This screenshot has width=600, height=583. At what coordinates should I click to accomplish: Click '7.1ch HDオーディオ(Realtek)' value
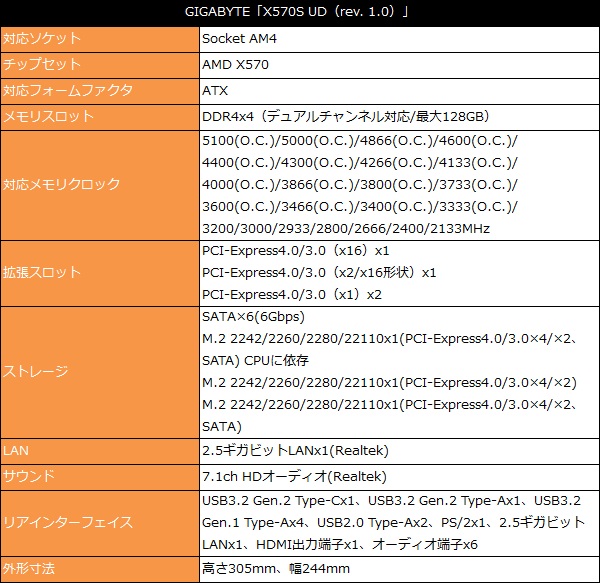pyautogui.click(x=294, y=477)
